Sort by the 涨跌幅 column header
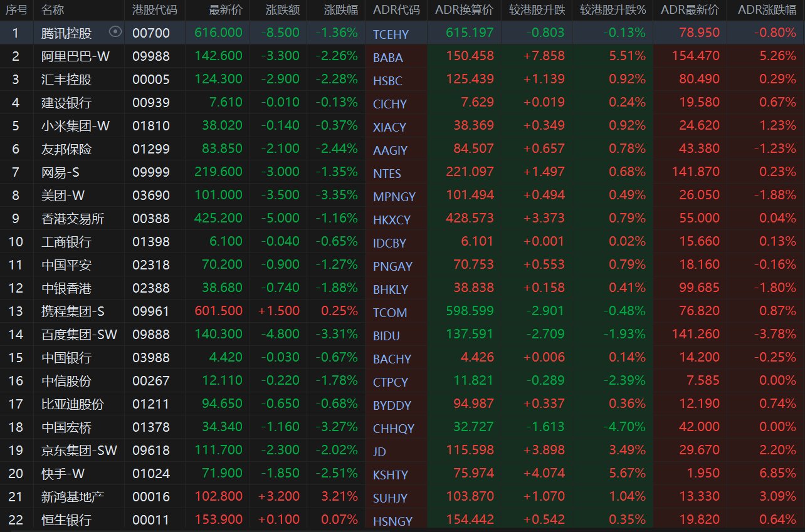Screen dimensions: 805x532 (x=341, y=10)
